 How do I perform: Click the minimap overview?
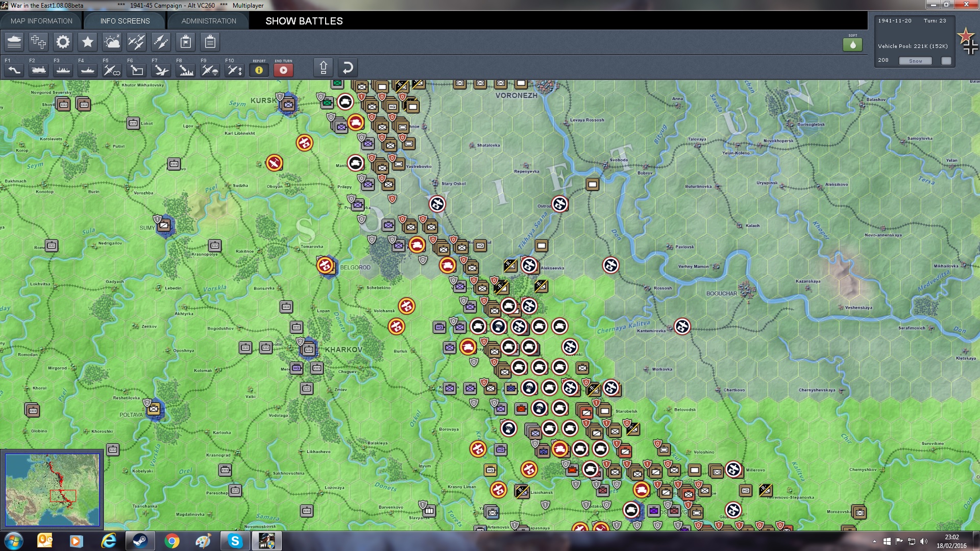point(52,489)
